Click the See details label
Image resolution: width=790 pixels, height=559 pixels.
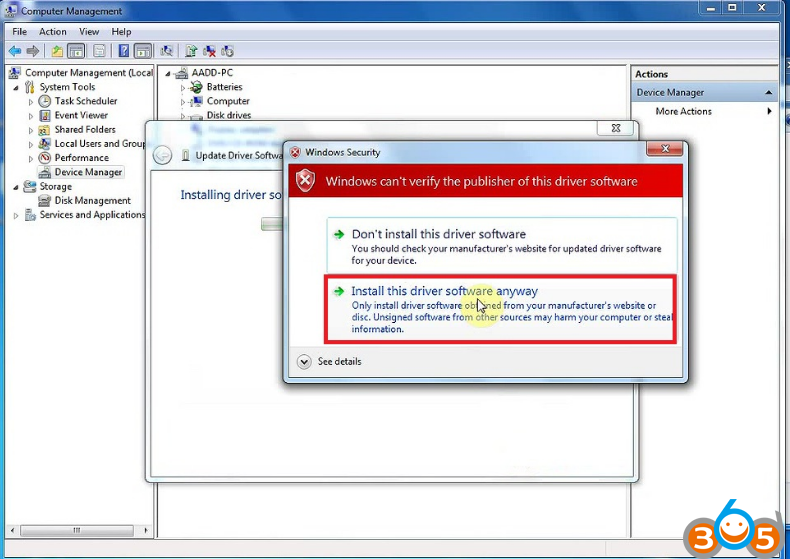tap(340, 362)
